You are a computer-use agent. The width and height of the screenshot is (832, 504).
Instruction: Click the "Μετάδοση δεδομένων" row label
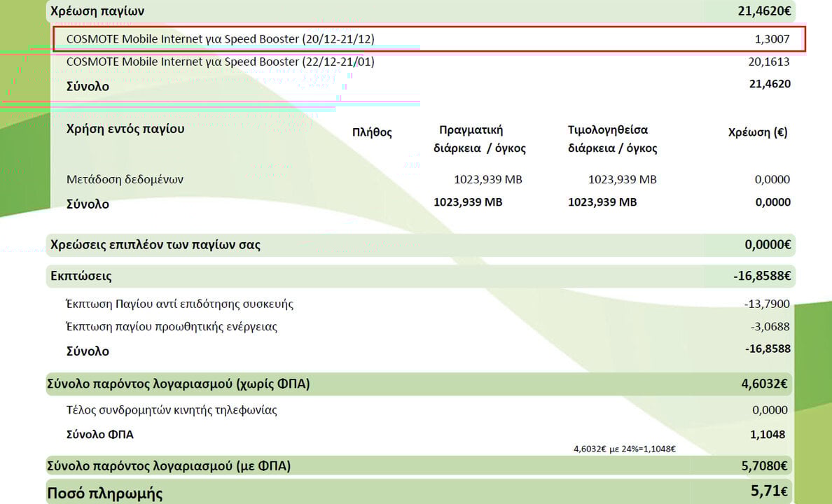[125, 179]
